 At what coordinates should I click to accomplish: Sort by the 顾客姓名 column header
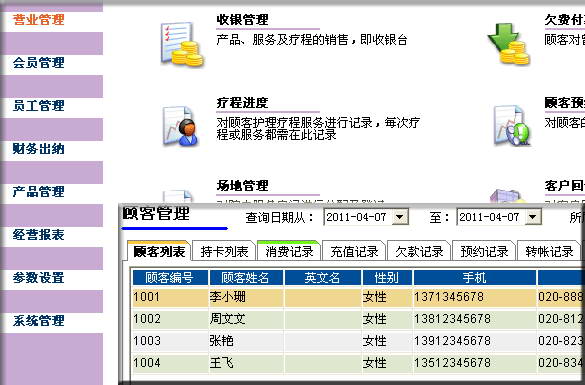point(246,278)
